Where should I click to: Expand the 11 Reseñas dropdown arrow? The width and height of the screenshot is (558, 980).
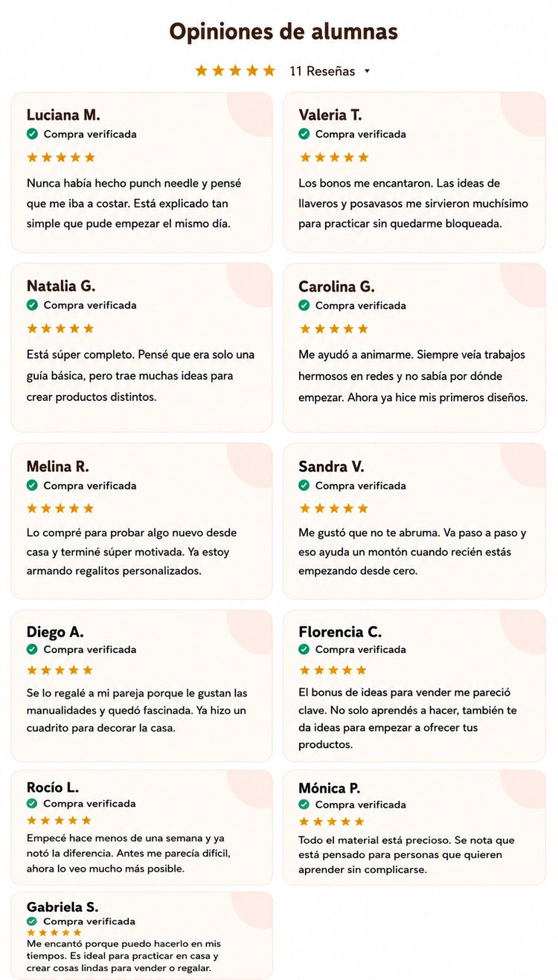click(367, 72)
